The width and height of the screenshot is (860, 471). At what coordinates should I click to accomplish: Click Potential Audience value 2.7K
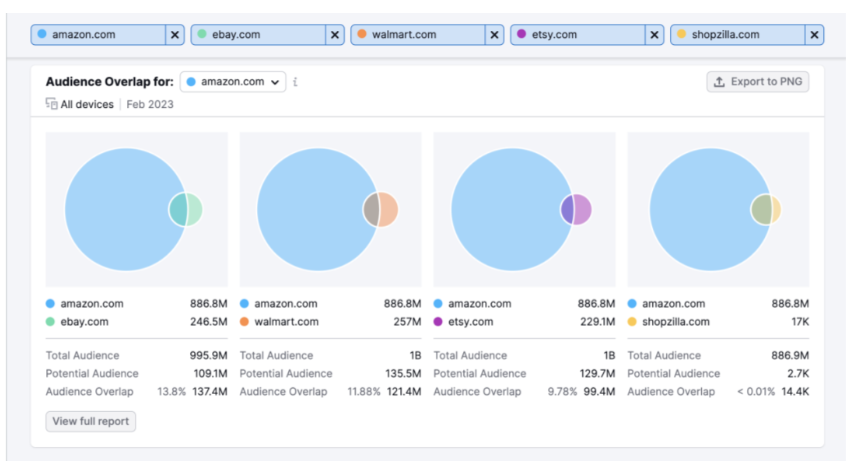click(798, 373)
